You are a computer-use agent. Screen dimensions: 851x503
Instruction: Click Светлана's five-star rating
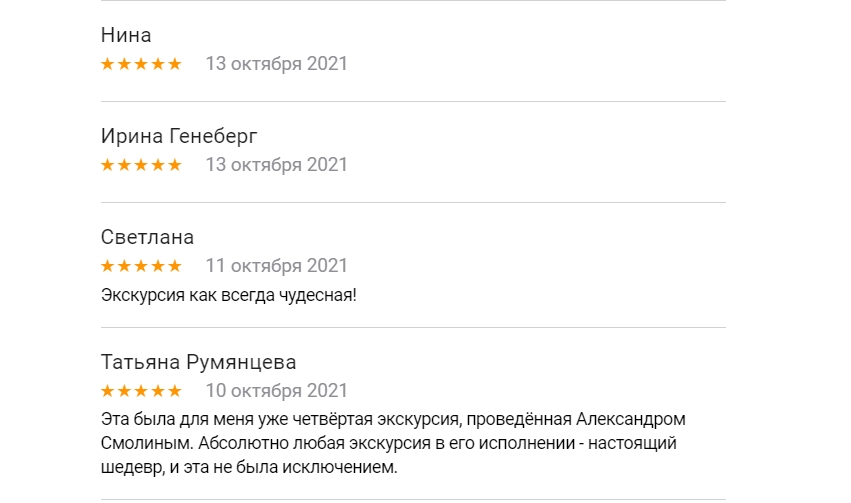click(x=141, y=266)
